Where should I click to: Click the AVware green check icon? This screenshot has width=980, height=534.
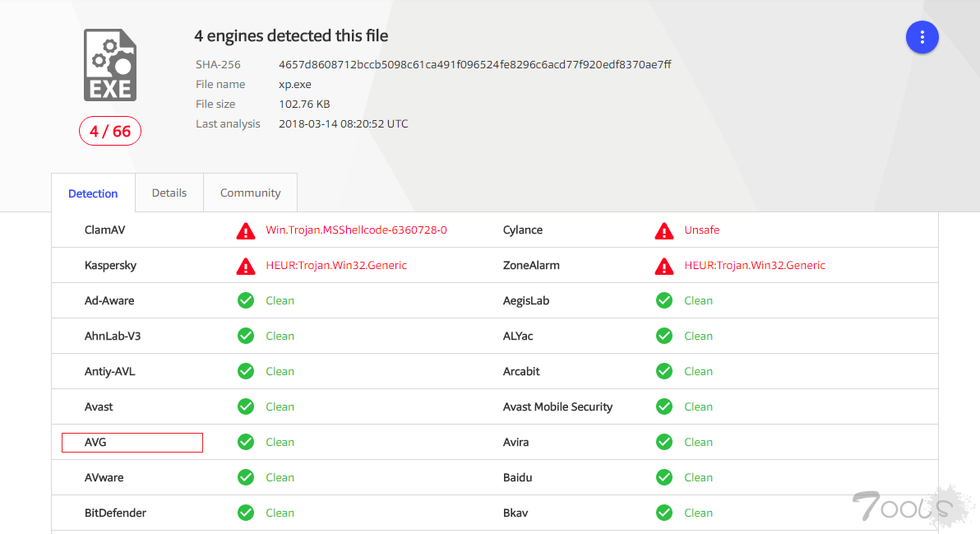point(246,477)
